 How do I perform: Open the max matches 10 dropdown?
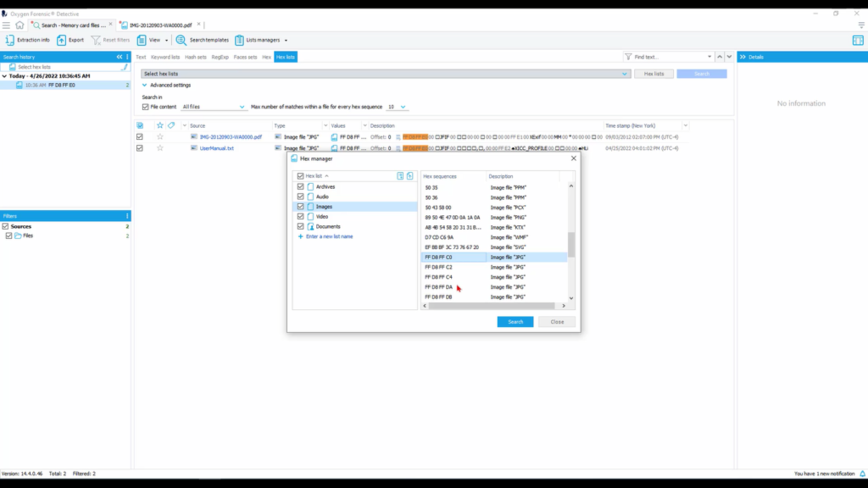tap(397, 107)
